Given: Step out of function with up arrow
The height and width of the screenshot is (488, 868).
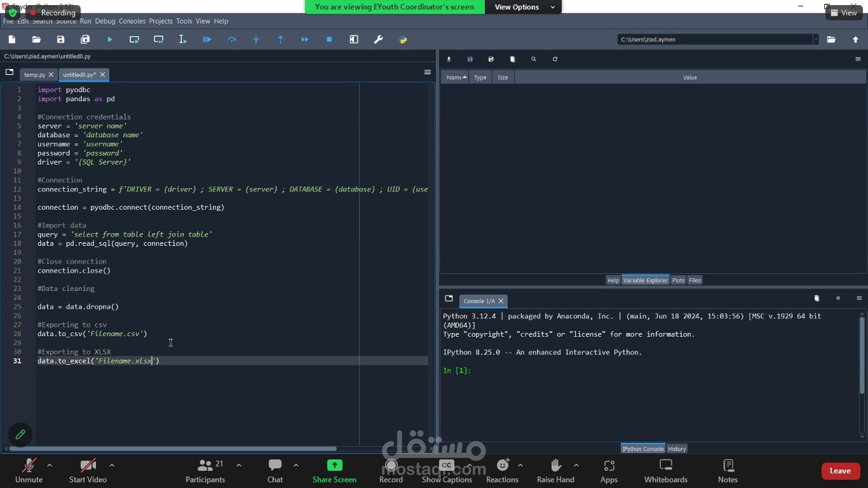Looking at the screenshot, I should pos(280,39).
